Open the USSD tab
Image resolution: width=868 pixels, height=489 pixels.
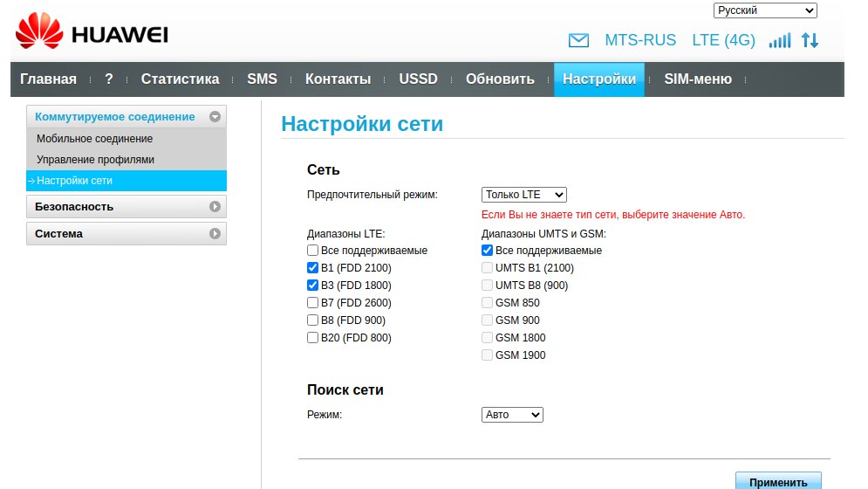pyautogui.click(x=418, y=79)
